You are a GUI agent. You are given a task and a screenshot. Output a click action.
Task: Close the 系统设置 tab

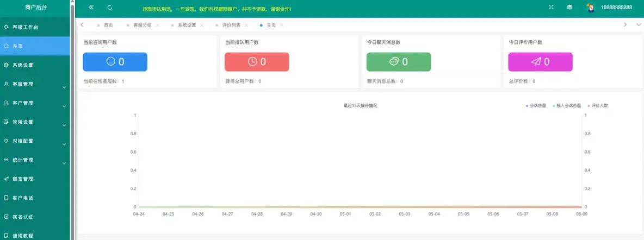(x=202, y=25)
